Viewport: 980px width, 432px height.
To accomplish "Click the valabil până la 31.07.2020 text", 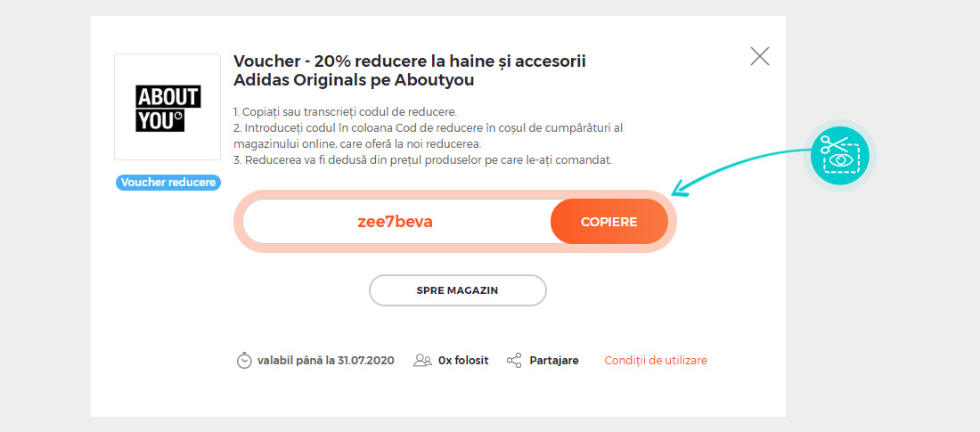I will click(x=325, y=361).
